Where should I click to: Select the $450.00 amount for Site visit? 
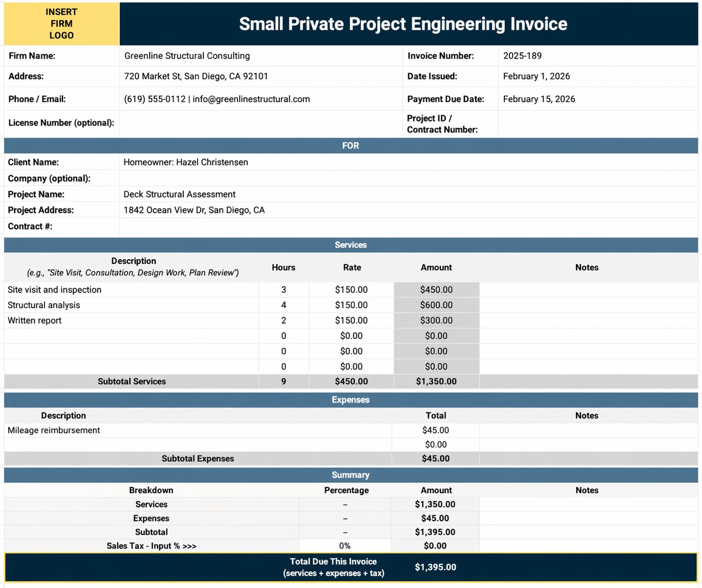click(436, 289)
